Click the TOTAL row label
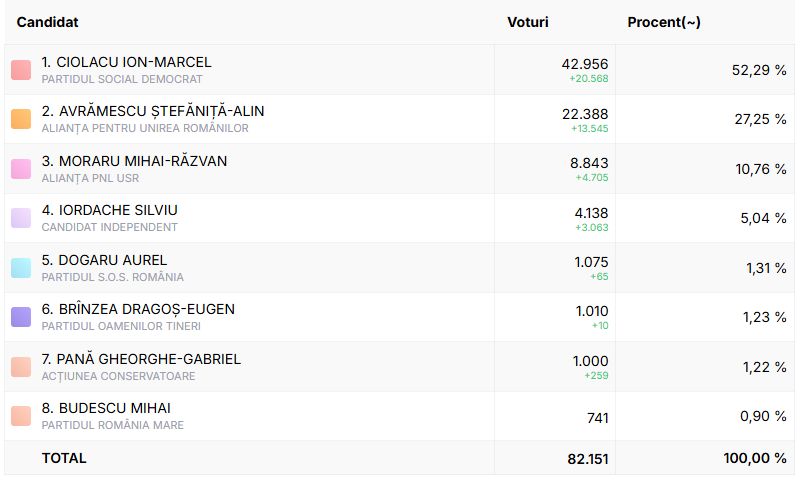Image resolution: width=811 pixels, height=503 pixels. [x=64, y=458]
